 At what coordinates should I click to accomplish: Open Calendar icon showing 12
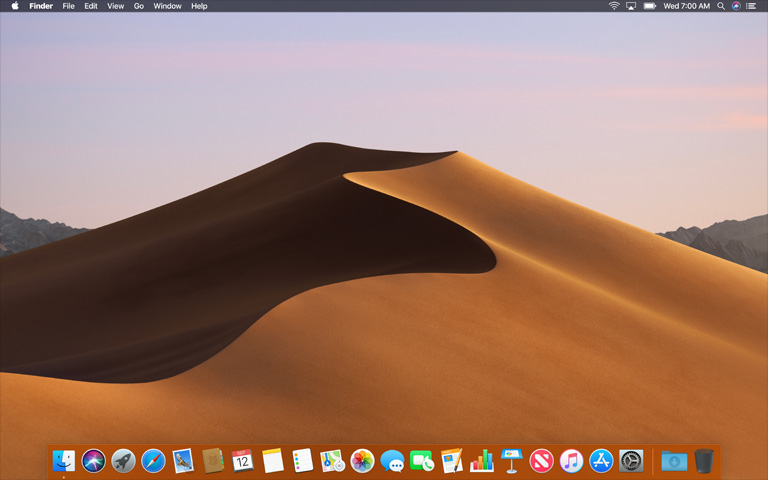pyautogui.click(x=242, y=461)
